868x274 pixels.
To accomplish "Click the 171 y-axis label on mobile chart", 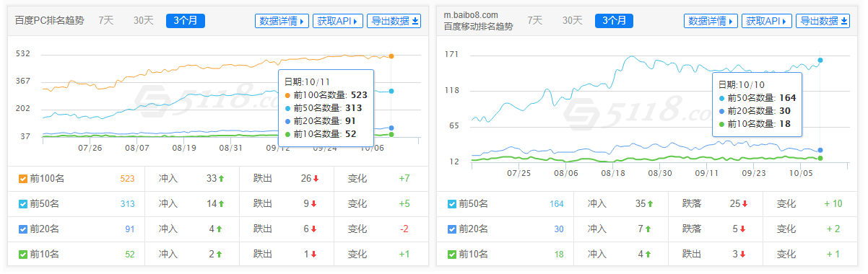I will 453,54.
